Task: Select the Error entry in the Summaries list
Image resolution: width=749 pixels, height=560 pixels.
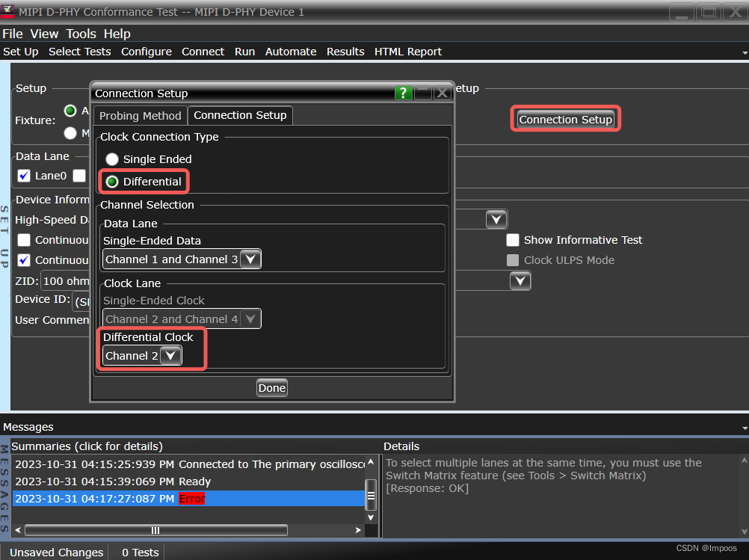Action: click(x=191, y=498)
